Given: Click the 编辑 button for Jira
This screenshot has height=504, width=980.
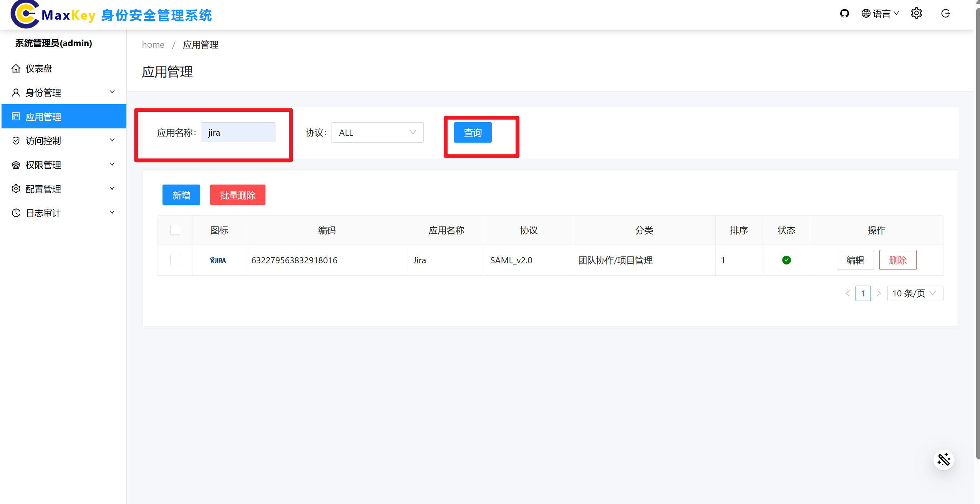Looking at the screenshot, I should point(855,260).
